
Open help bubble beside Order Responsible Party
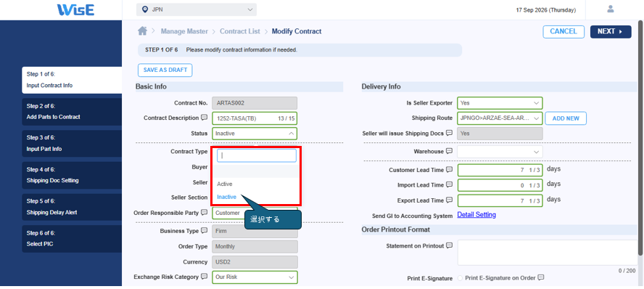click(204, 213)
